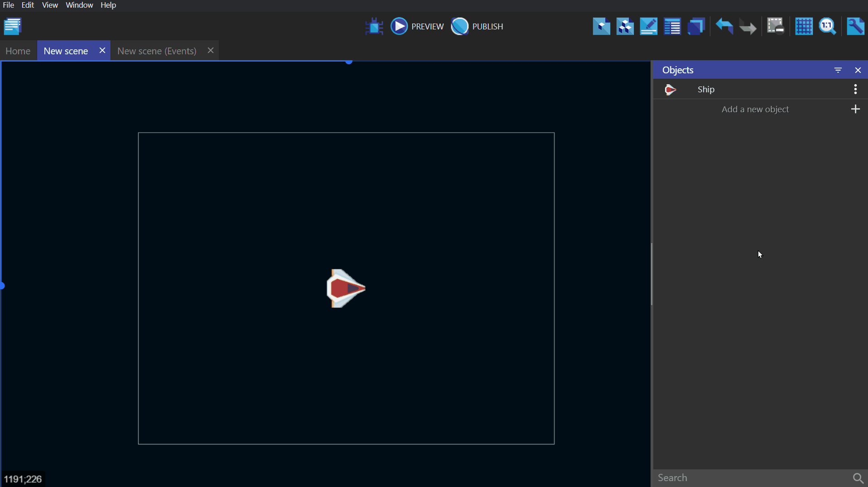
Task: Open the object groups editor icon
Action: click(x=625, y=26)
